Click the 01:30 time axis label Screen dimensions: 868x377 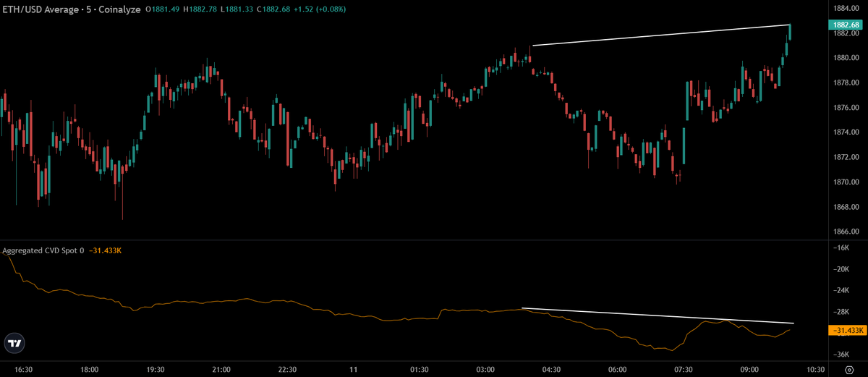(x=420, y=370)
